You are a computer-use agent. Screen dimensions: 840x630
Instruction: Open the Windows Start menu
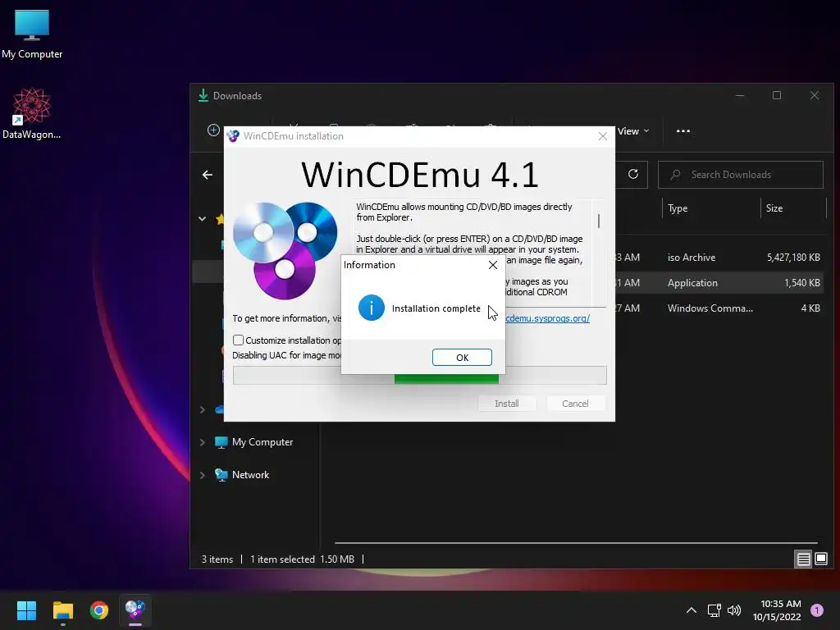(26, 610)
